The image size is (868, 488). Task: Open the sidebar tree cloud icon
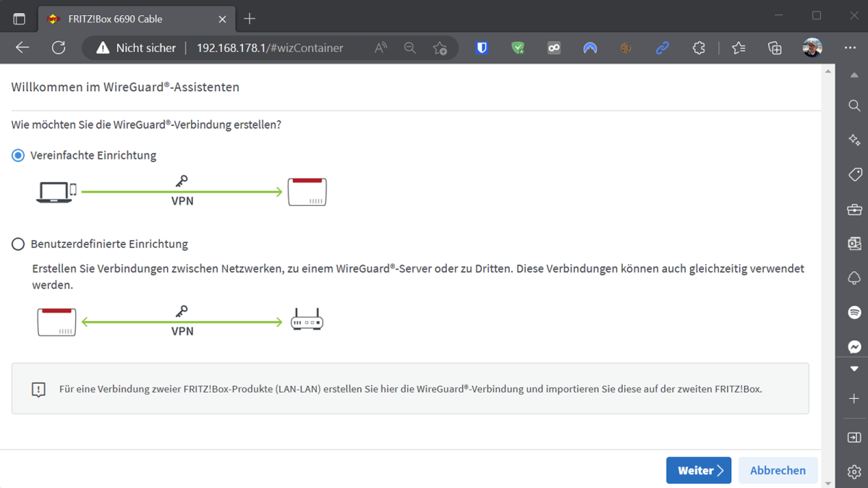[854, 278]
